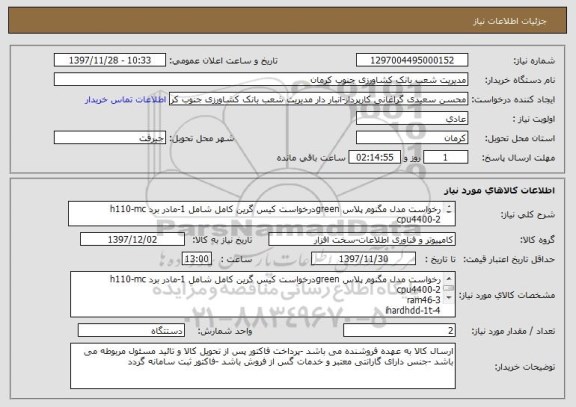Click the توضیحات خریدار label

(x=525, y=367)
